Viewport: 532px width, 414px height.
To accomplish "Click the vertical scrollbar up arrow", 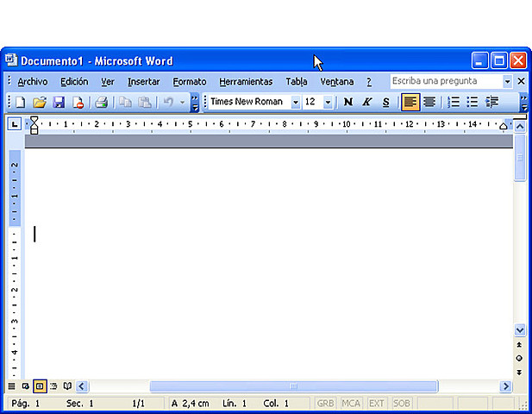I will point(520,127).
